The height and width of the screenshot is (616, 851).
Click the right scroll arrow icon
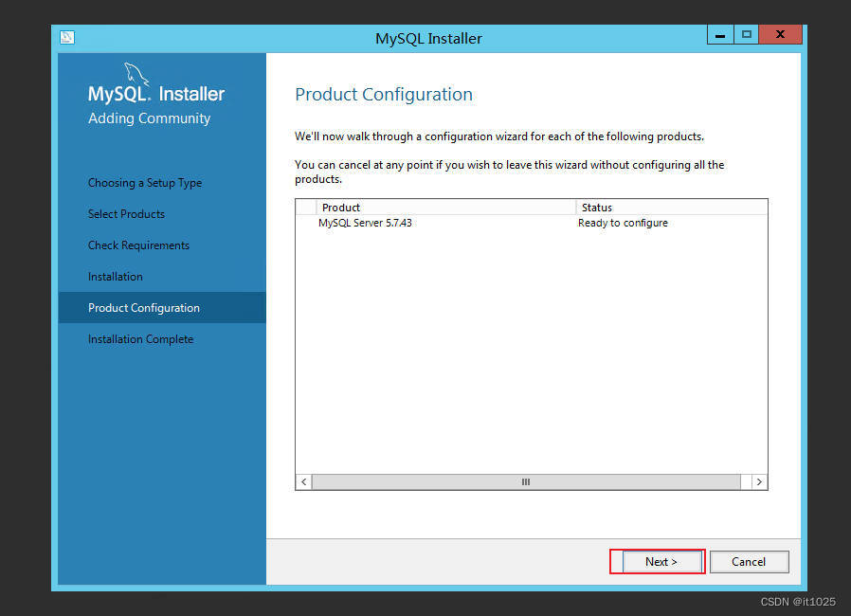tap(759, 481)
